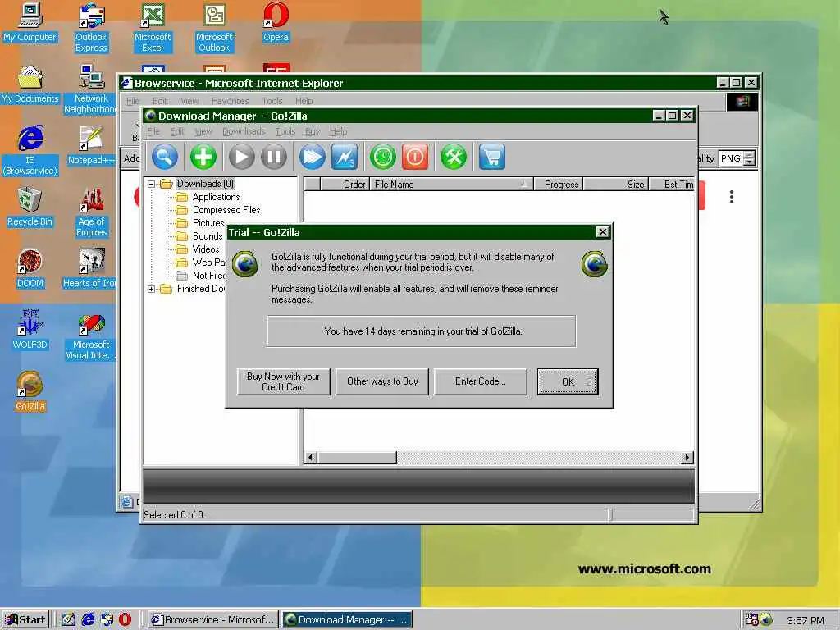Select Network Neighborhood desktop icon
This screenshot has height=630, width=840.
coord(91,89)
